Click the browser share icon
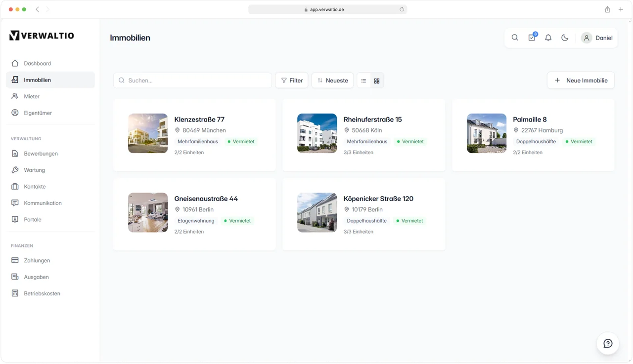Viewport: 633px width, 364px height. click(x=607, y=9)
